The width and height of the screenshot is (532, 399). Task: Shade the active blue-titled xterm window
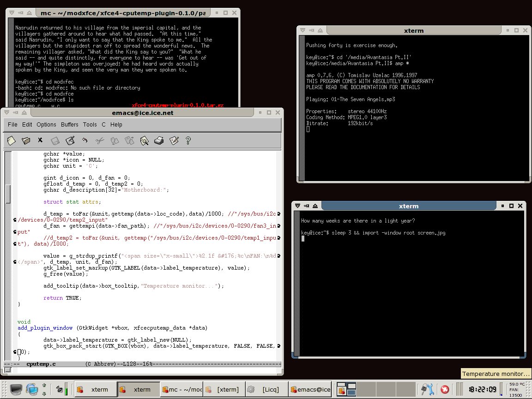pyautogui.click(x=315, y=206)
